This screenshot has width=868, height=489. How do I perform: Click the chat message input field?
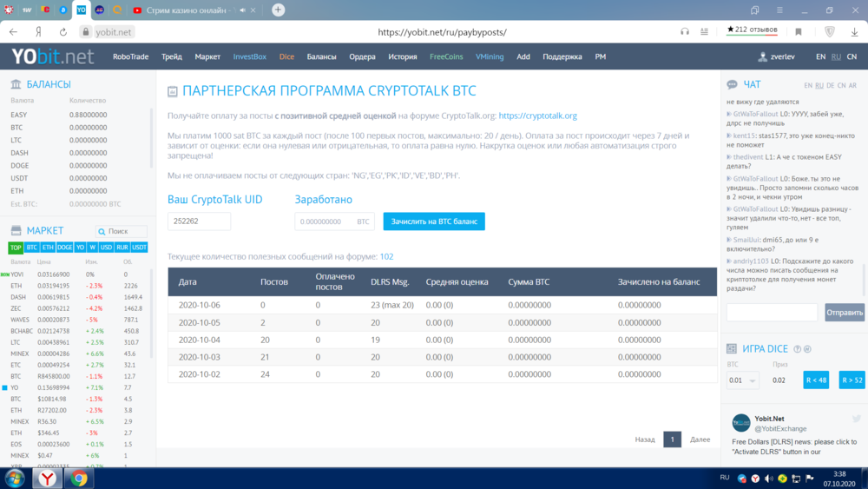(772, 313)
